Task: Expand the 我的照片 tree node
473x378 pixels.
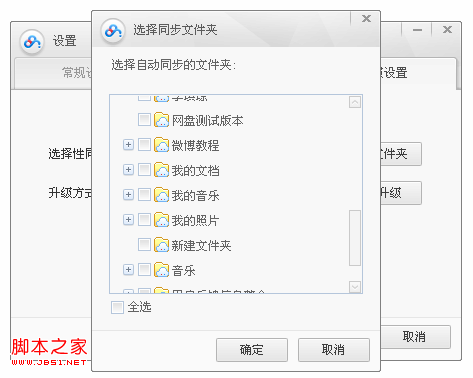Action: point(128,220)
